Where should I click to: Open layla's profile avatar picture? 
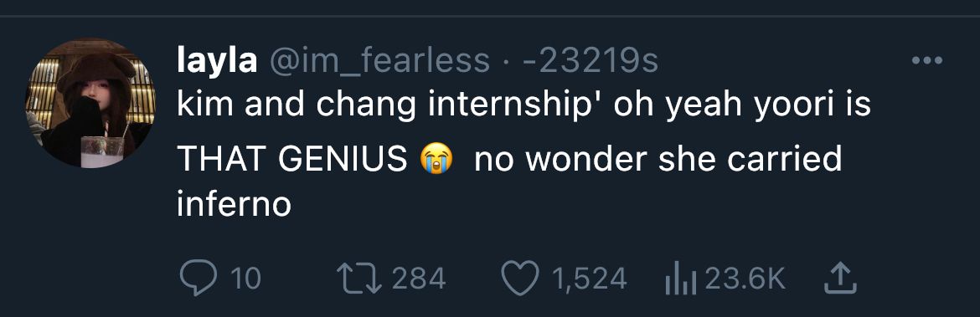[90, 103]
